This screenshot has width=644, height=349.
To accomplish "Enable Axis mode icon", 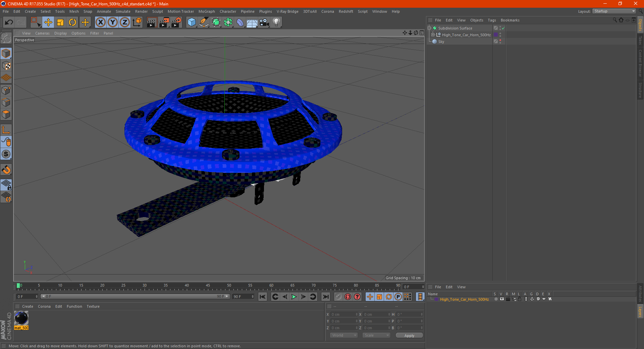I will (x=6, y=130).
